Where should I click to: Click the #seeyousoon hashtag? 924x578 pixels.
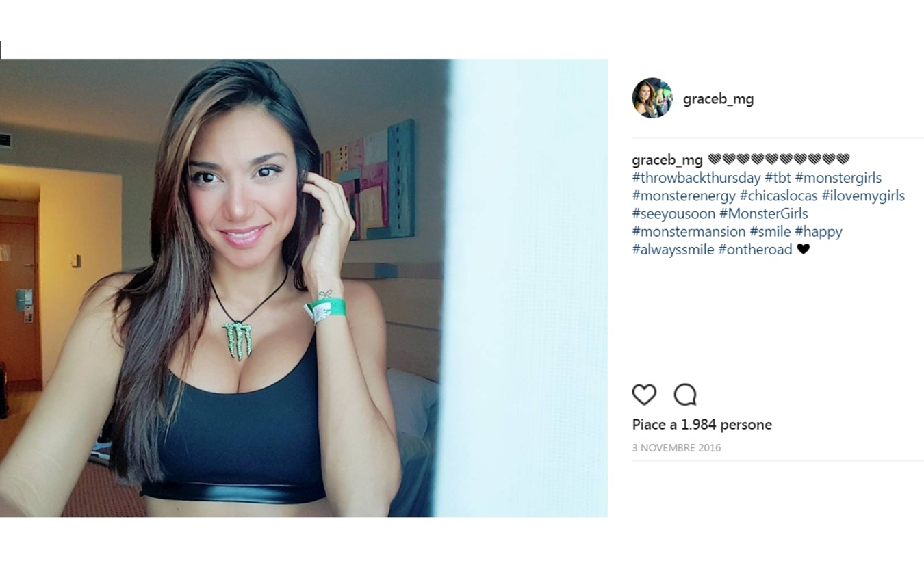673,213
